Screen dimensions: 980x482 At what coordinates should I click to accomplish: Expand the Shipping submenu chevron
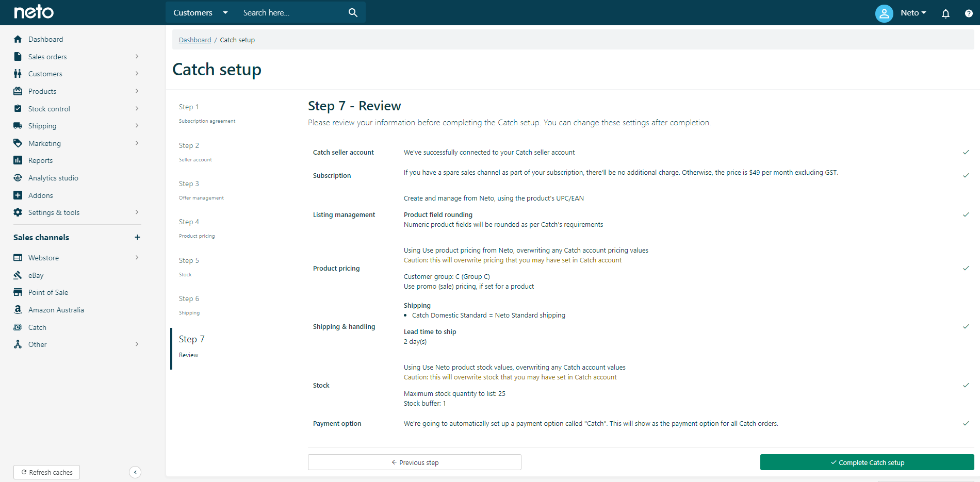coord(137,126)
